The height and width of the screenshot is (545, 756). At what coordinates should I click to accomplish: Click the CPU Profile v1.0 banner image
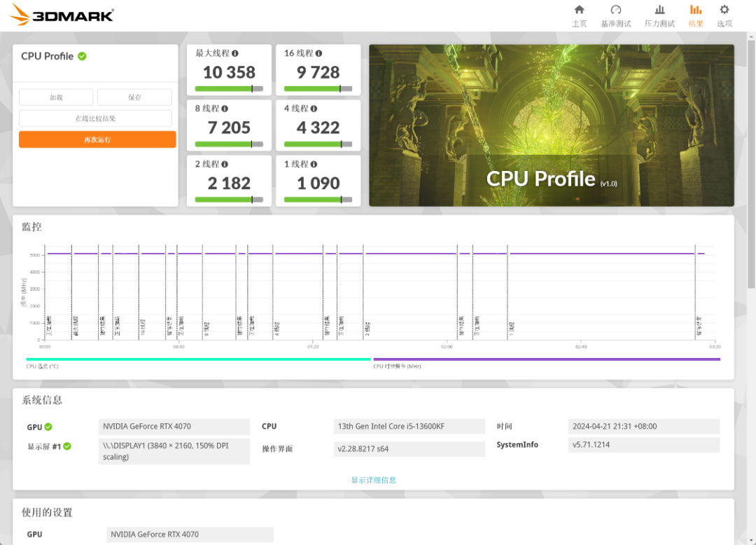pyautogui.click(x=552, y=125)
